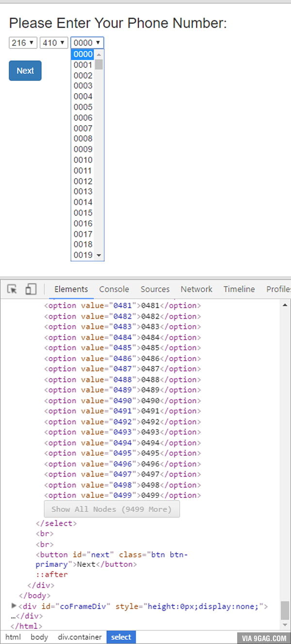291x644 pixels.
Task: Click the inspect element picker icon
Action: tap(12, 289)
